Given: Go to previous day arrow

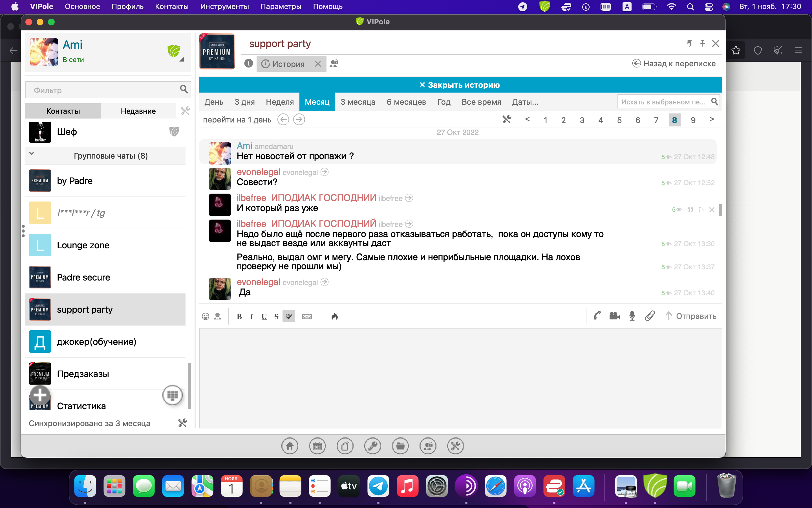Looking at the screenshot, I should click(x=283, y=120).
